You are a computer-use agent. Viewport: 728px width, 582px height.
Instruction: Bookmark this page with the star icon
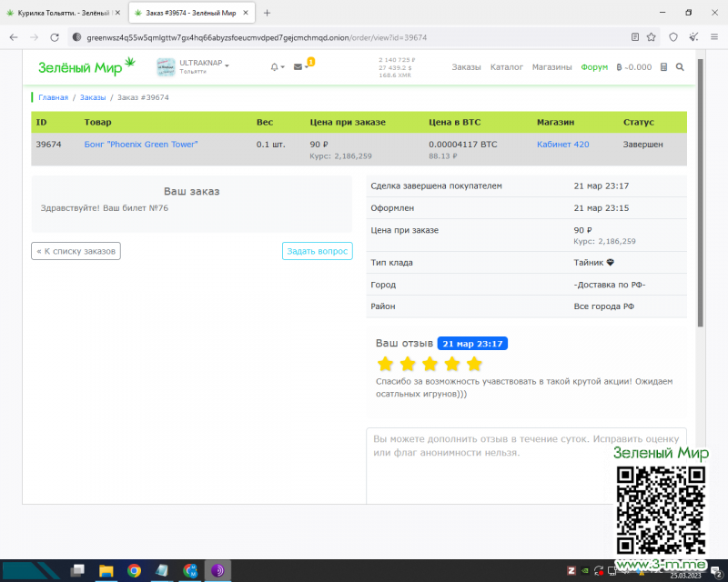click(652, 37)
